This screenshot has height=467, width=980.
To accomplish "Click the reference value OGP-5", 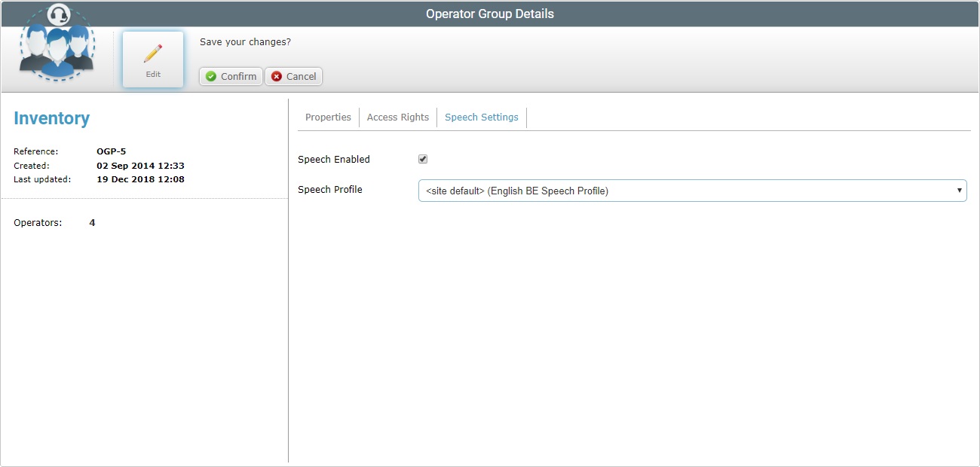I will 111,151.
